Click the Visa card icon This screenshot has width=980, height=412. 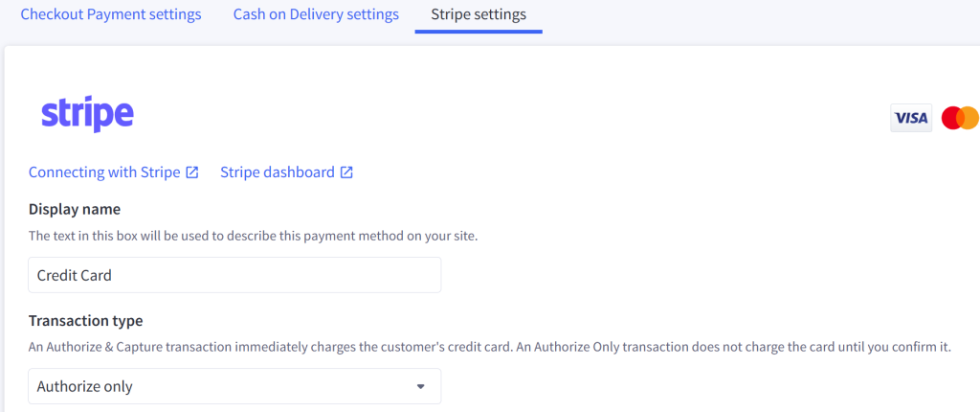coord(911,118)
